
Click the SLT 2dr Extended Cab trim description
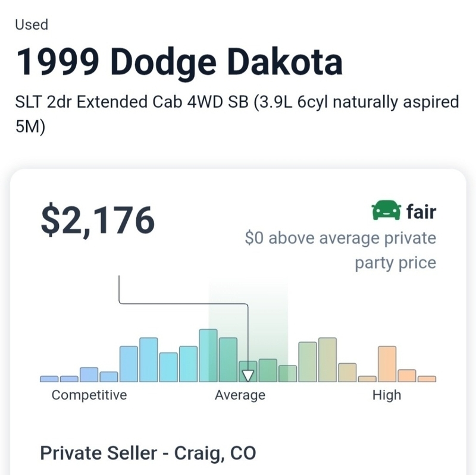click(x=237, y=114)
